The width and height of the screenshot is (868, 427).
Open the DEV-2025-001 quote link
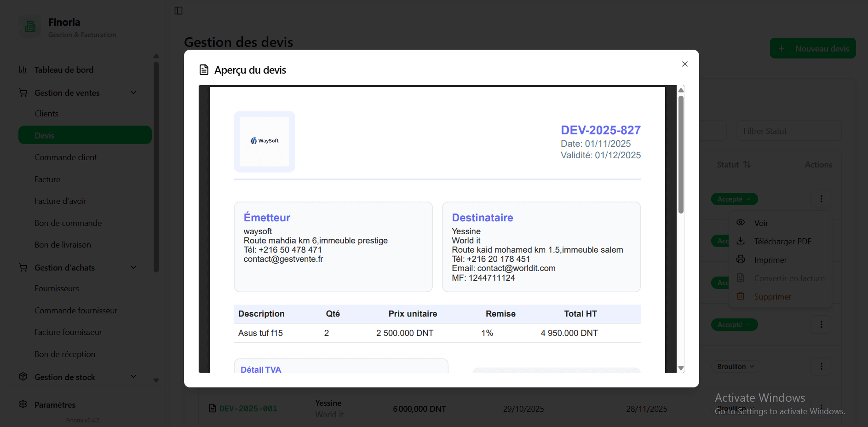(248, 409)
